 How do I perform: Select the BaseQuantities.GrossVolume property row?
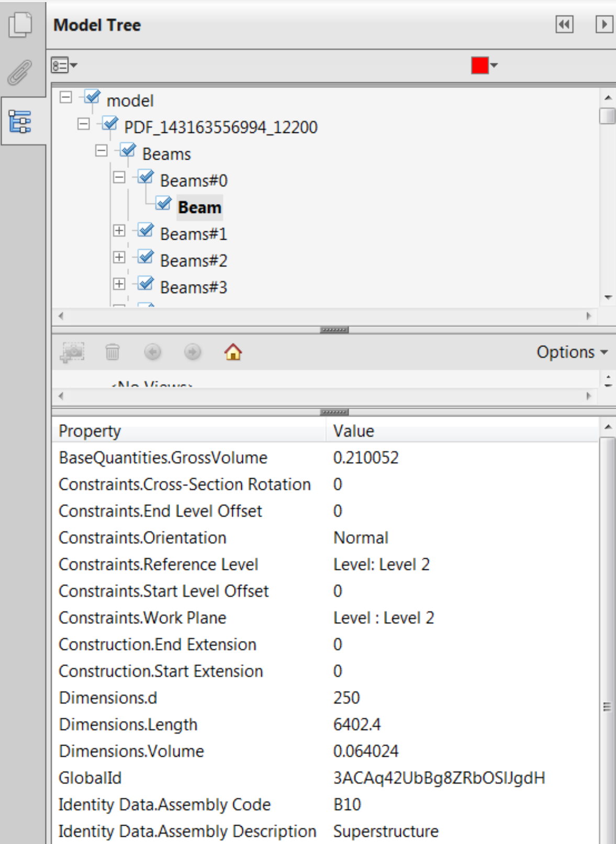point(326,458)
